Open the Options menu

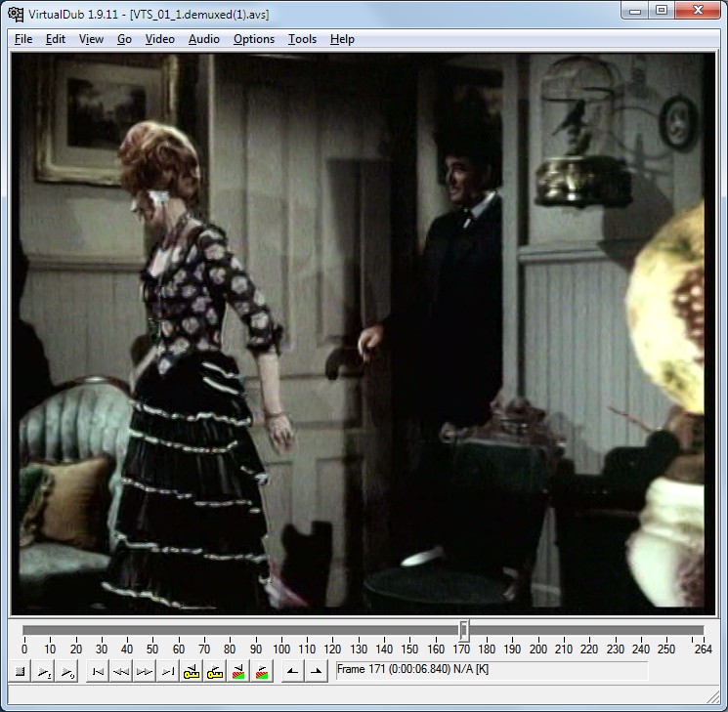[x=254, y=39]
